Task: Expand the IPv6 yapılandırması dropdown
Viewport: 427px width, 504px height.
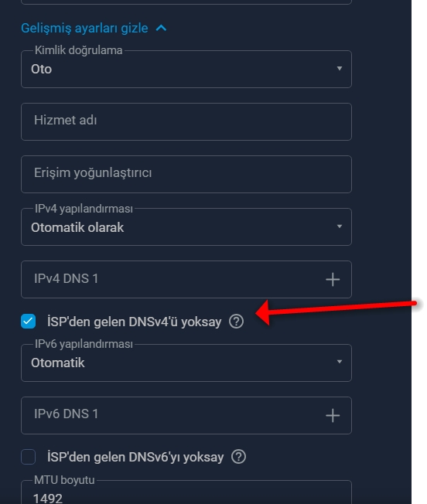Action: 186,363
